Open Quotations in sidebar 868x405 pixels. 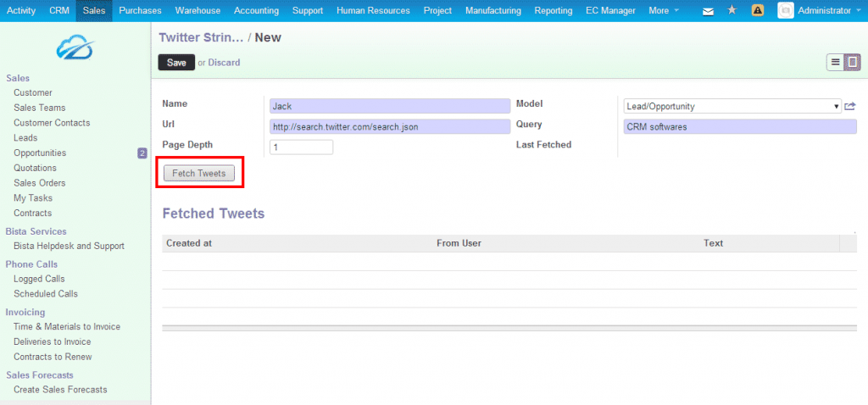[35, 169]
